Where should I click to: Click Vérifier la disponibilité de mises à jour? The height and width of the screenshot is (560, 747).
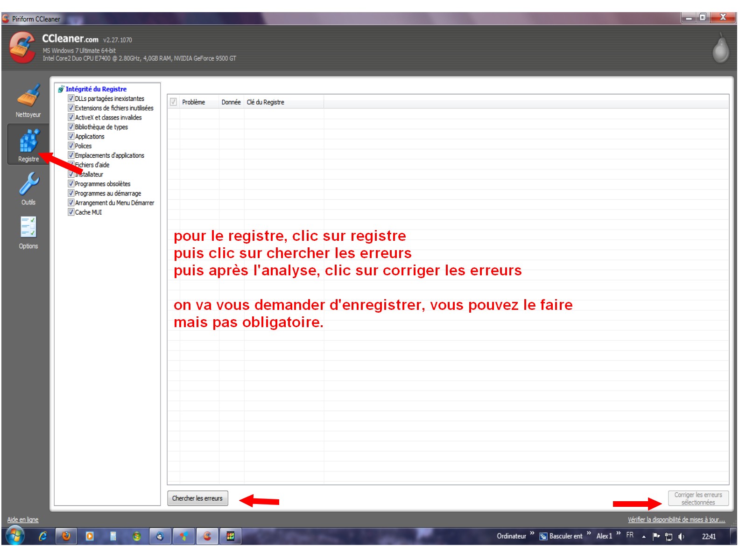point(676,520)
